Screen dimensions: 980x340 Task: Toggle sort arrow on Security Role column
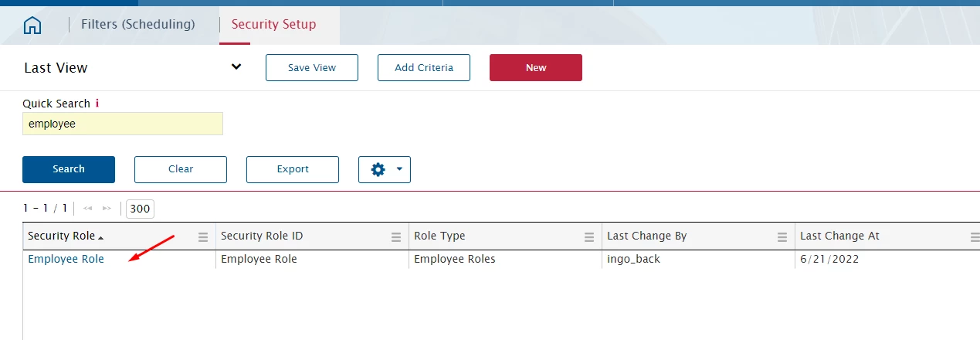(101, 237)
